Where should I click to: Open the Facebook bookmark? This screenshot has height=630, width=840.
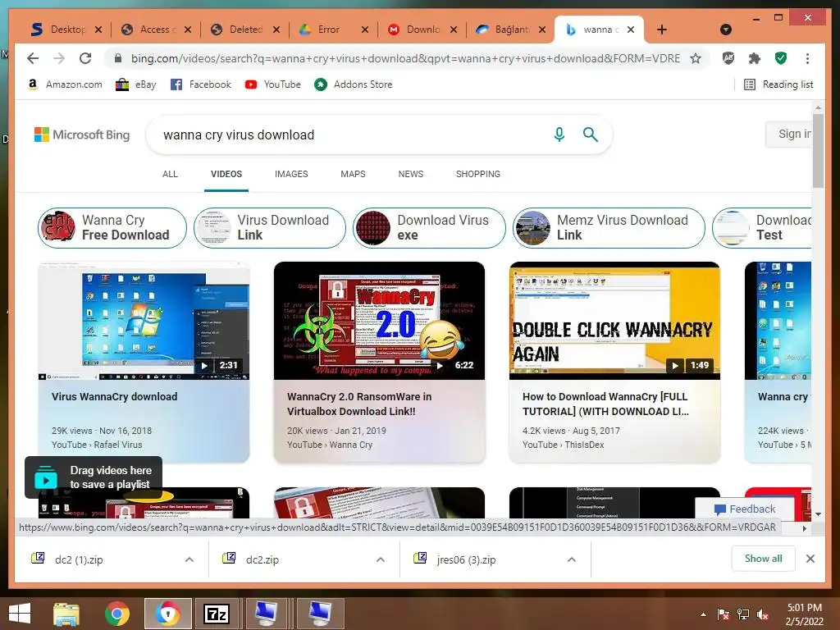[x=201, y=84]
